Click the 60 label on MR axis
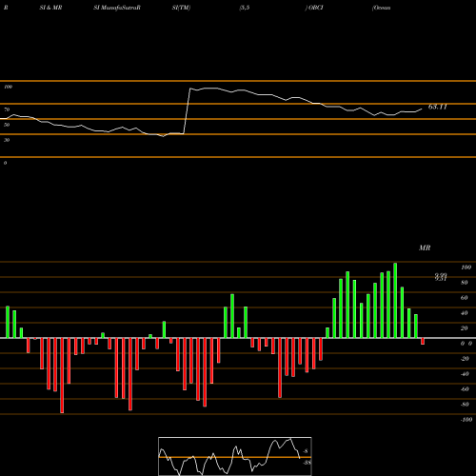This screenshot has height=476, width=476. point(465,298)
